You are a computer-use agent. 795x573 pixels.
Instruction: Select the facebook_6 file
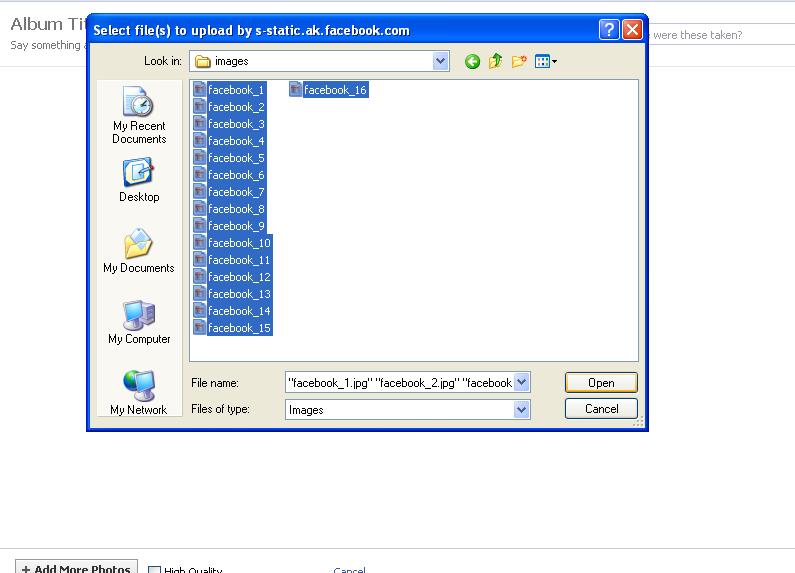(x=230, y=175)
